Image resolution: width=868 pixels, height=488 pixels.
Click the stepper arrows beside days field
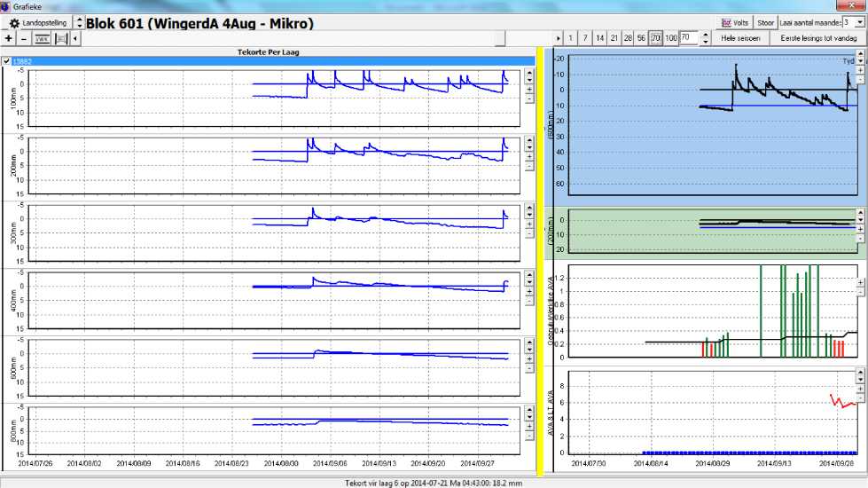pos(705,38)
